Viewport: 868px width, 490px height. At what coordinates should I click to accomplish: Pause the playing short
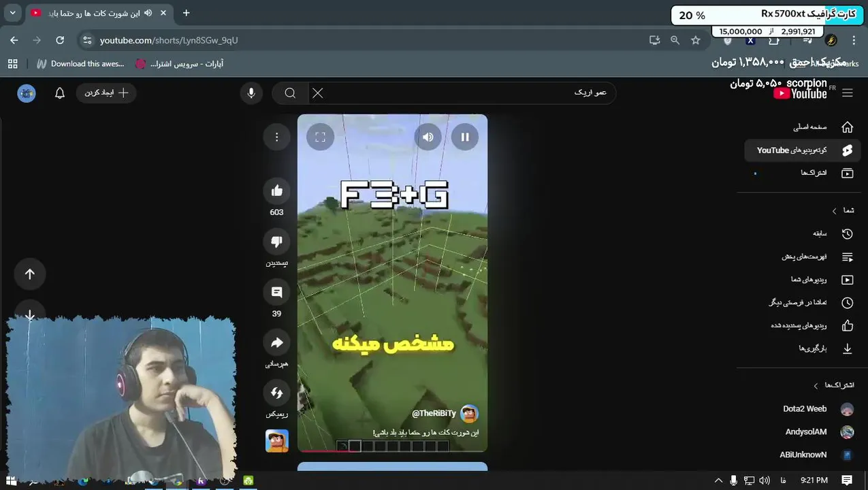465,137
